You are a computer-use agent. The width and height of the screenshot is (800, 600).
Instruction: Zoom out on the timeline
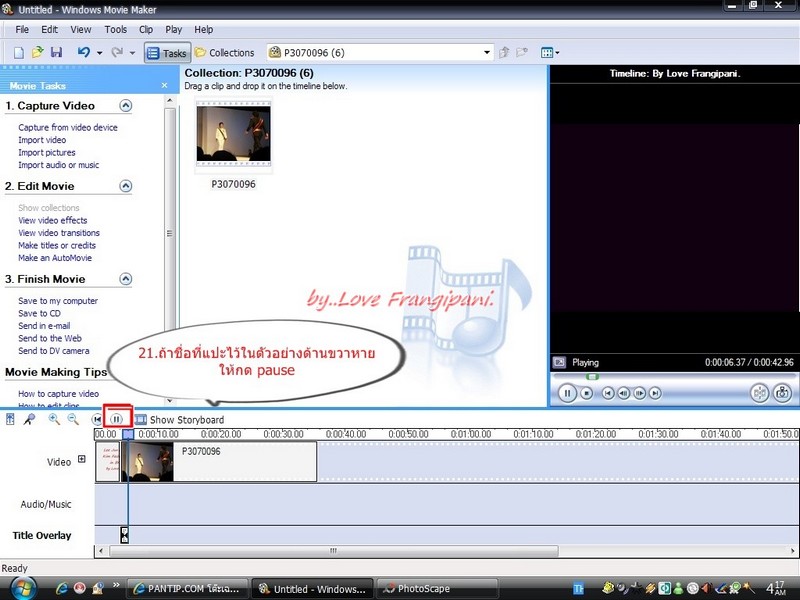point(73,419)
